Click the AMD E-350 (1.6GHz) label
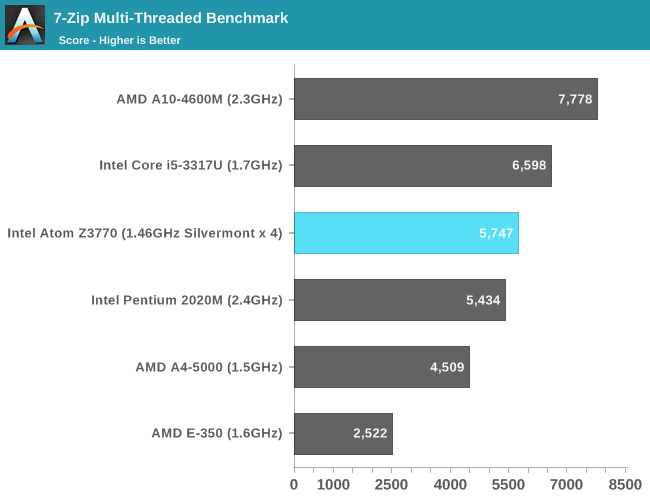This screenshot has width=650, height=500. [216, 434]
